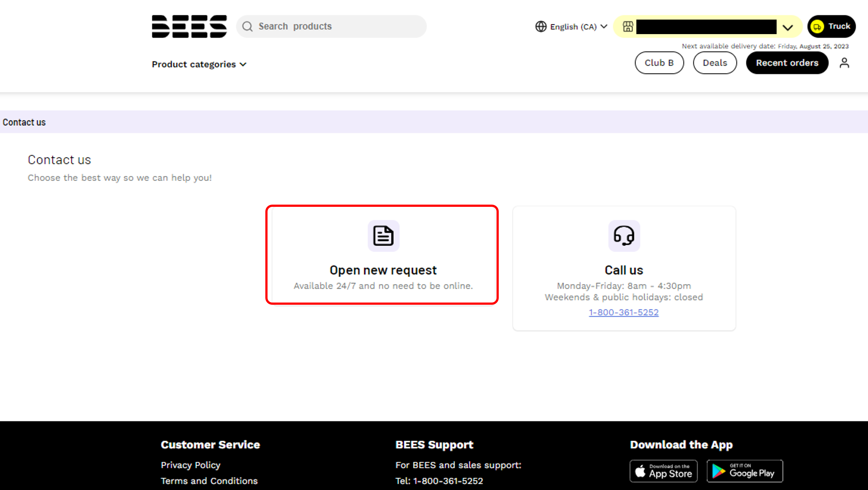Click the search magnifier icon
The width and height of the screenshot is (868, 490).
(248, 26)
